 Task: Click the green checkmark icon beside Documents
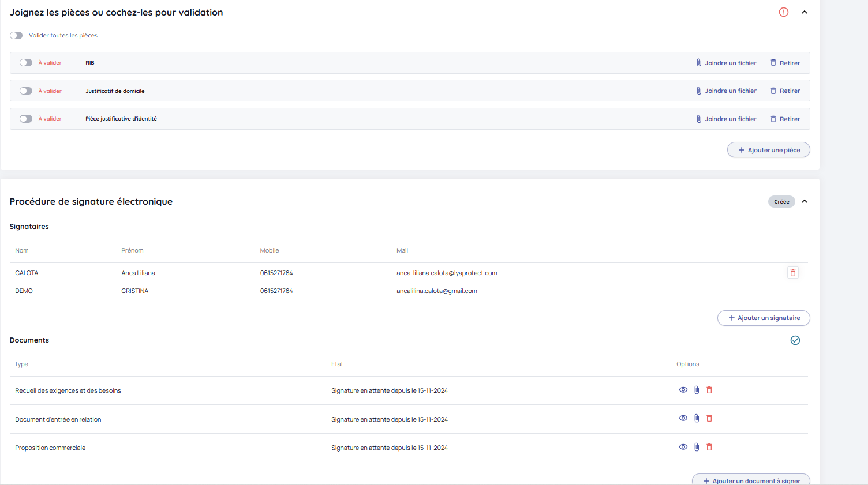pos(795,340)
